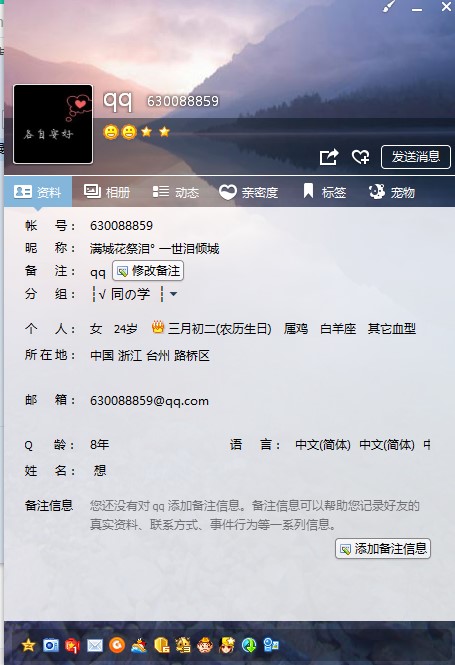
Task: Open the Qzone yellow star icon
Action: pyautogui.click(x=28, y=645)
